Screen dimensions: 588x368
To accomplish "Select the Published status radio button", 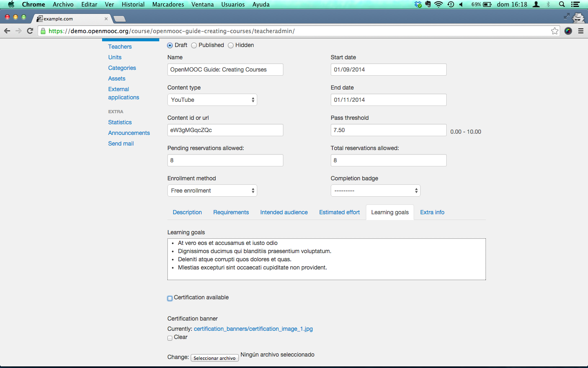I will pyautogui.click(x=194, y=45).
